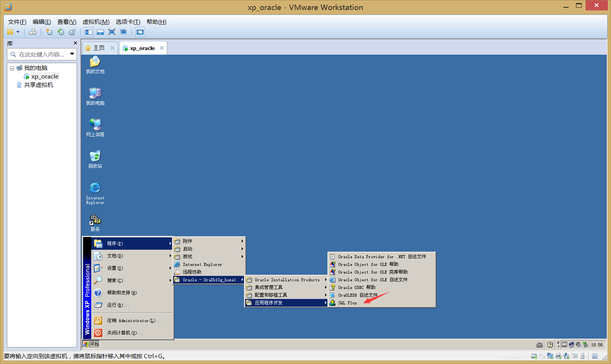Enter full screen mode icon

(x=112, y=32)
